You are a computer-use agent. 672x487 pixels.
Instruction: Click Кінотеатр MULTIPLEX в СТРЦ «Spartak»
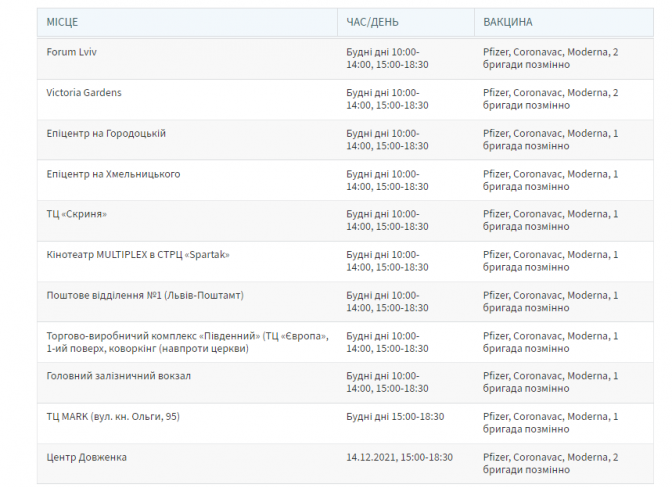138,255
